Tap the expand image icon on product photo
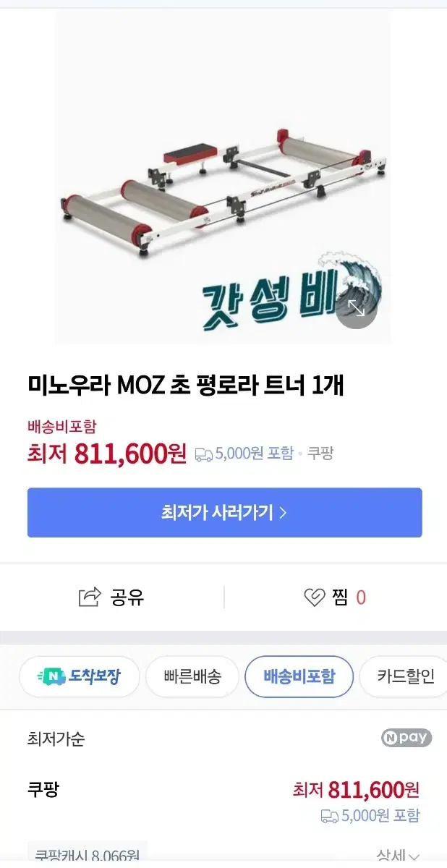The image size is (447, 868). (x=357, y=309)
